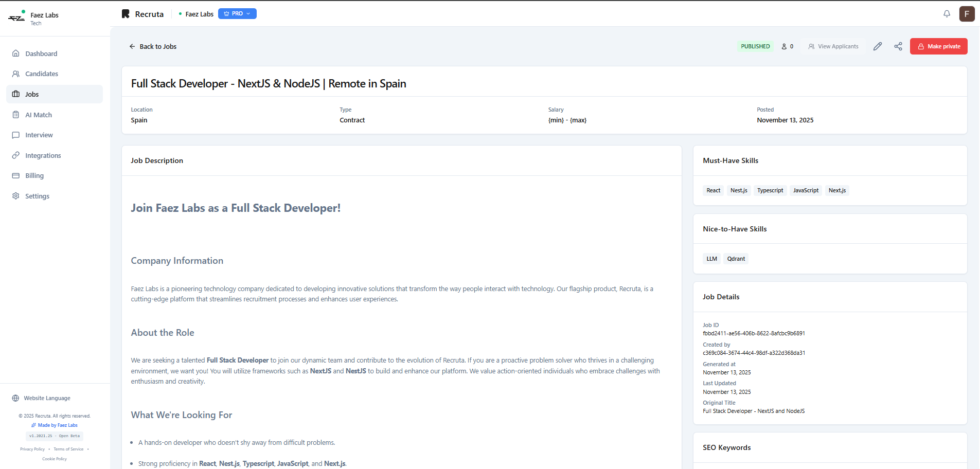
Task: Click the AI Match icon in the sidebar
Action: pyautogui.click(x=16, y=114)
